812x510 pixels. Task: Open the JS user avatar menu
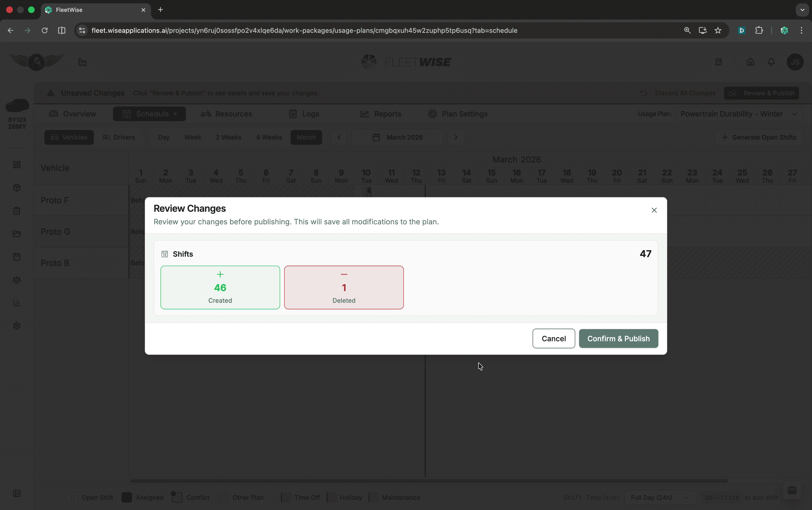[795, 62]
